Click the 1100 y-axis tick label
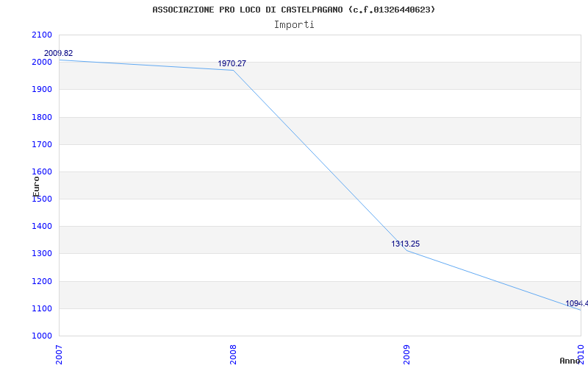This screenshot has height=368, width=588. point(42,308)
